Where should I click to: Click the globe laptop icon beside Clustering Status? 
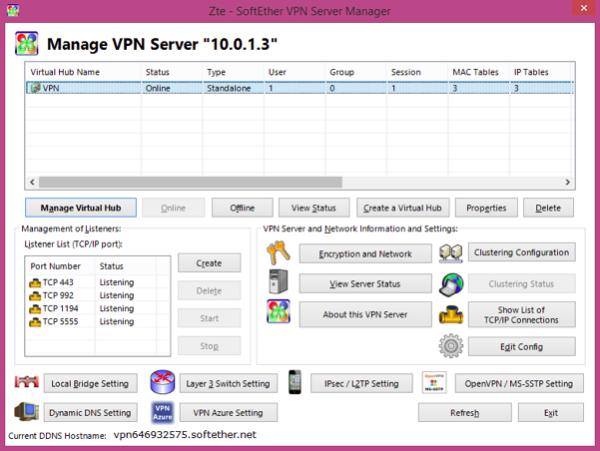point(451,285)
